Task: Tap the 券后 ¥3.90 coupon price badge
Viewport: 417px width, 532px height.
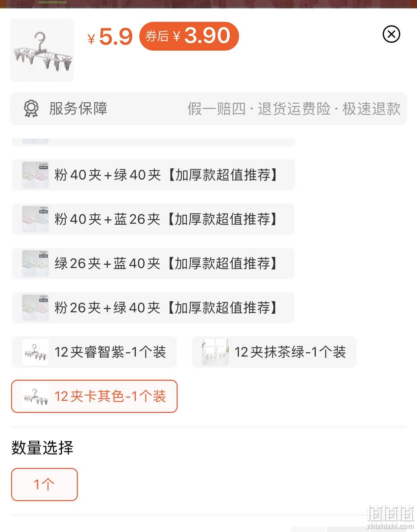Action: [189, 36]
